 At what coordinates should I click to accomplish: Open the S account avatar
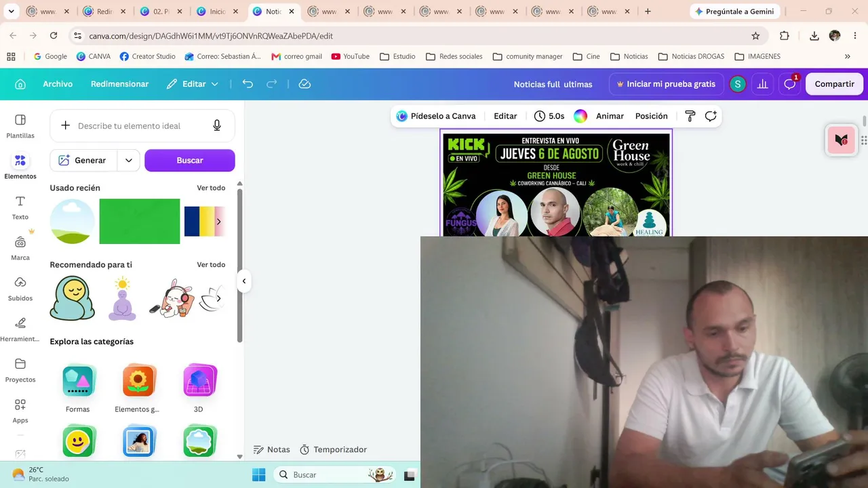(x=737, y=84)
